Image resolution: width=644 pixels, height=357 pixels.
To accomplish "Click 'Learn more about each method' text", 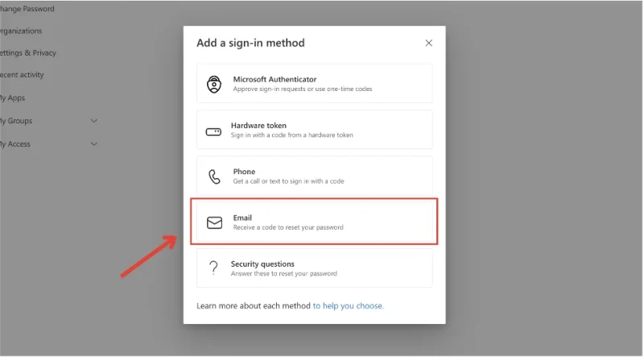I will 254,305.
